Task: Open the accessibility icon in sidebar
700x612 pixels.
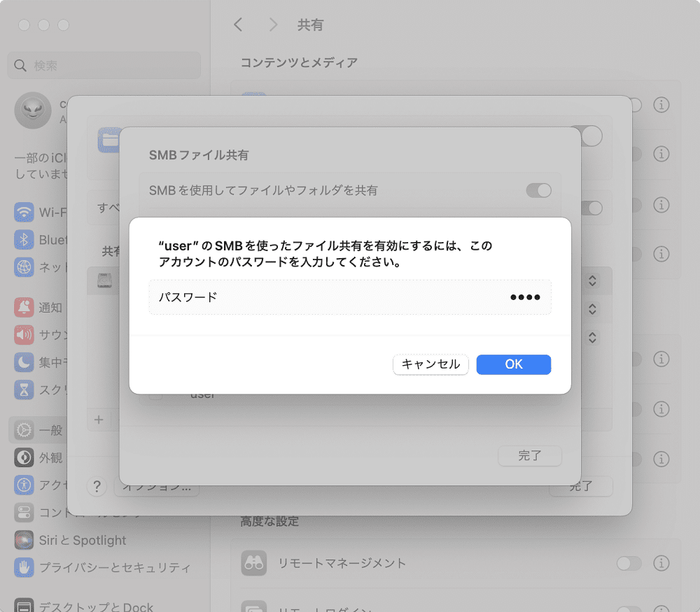Action: click(24, 485)
